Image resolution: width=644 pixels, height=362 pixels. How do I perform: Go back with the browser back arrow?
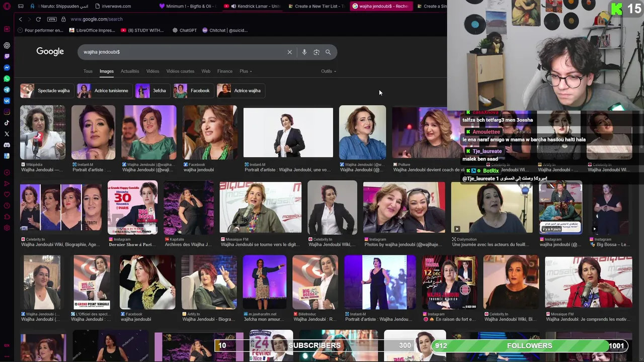click(20, 19)
